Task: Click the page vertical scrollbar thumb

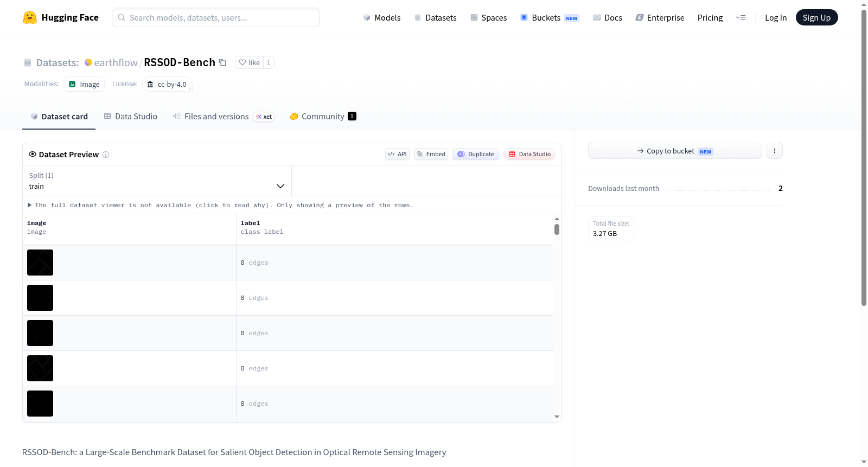Action: pos(864,157)
